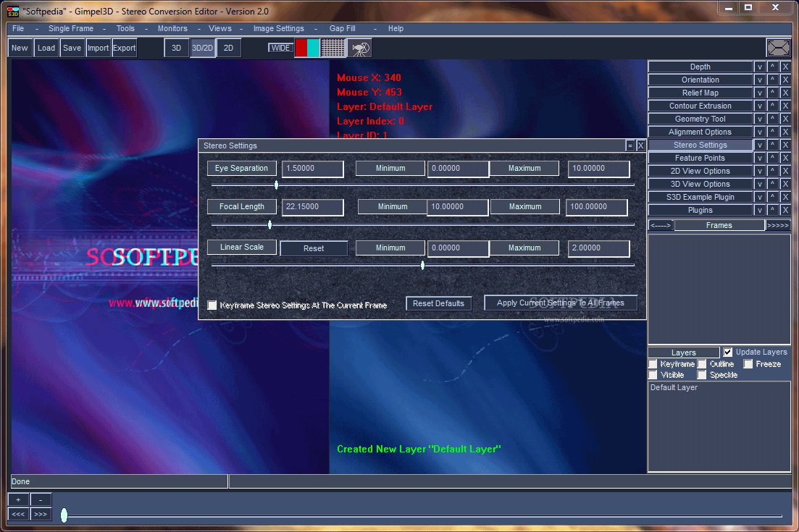
Task: Open the Single Frame menu
Action: coord(71,28)
